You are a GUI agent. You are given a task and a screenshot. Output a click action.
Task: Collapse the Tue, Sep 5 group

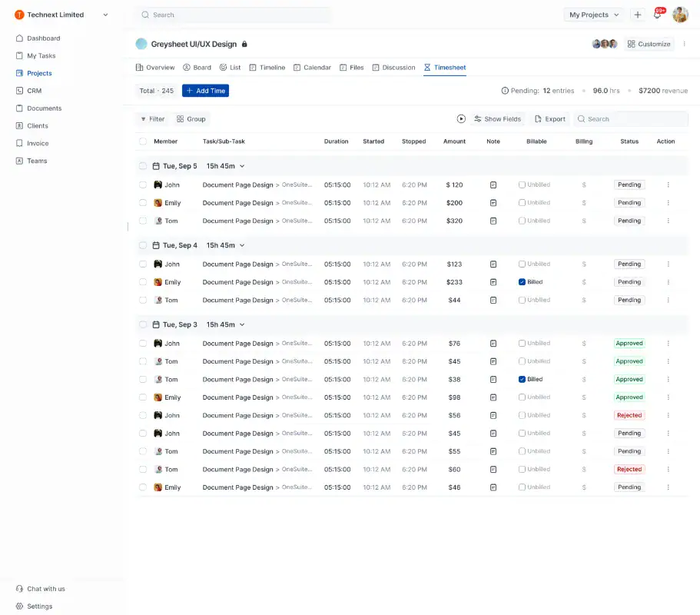(x=242, y=166)
